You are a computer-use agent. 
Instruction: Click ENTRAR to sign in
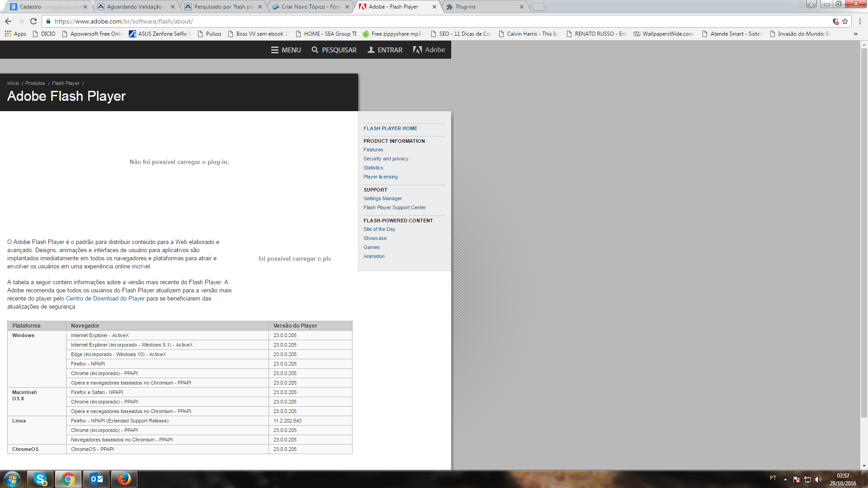pos(385,50)
